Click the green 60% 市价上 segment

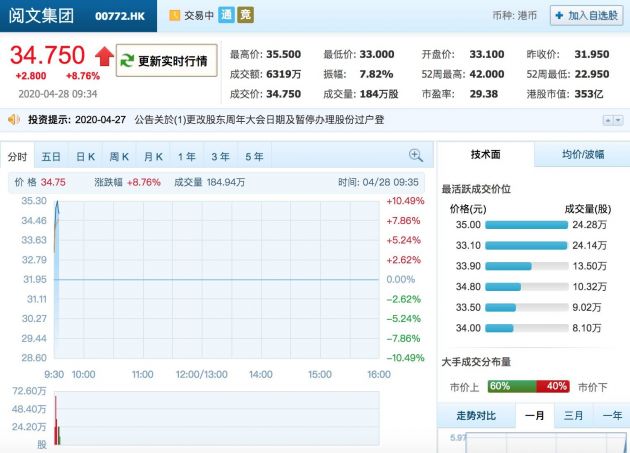pos(512,386)
